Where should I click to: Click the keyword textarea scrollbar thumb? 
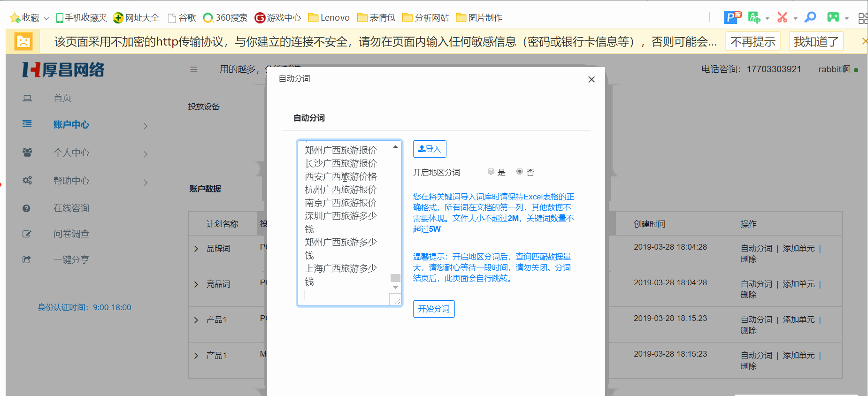click(396, 278)
